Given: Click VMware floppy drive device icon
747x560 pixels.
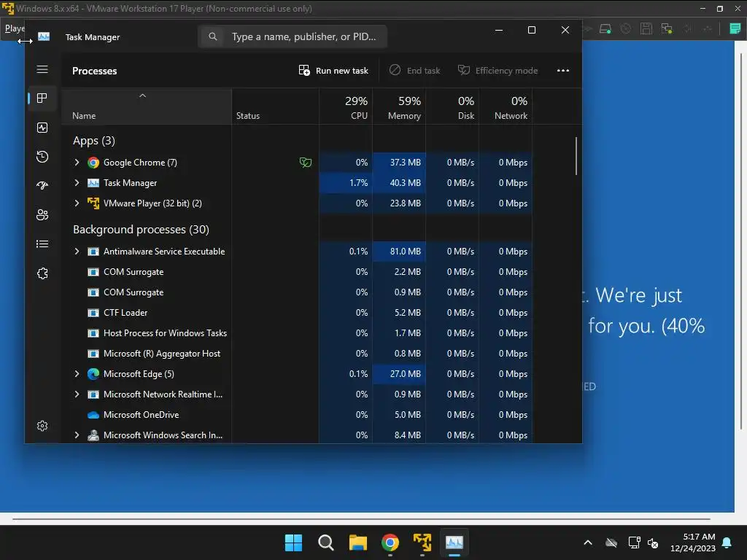Looking at the screenshot, I should pos(646,28).
